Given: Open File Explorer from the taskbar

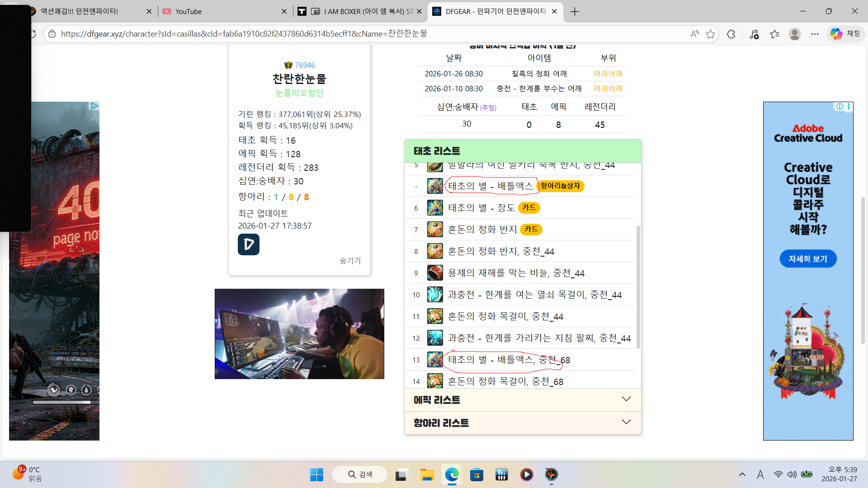Looking at the screenshot, I should (x=427, y=474).
